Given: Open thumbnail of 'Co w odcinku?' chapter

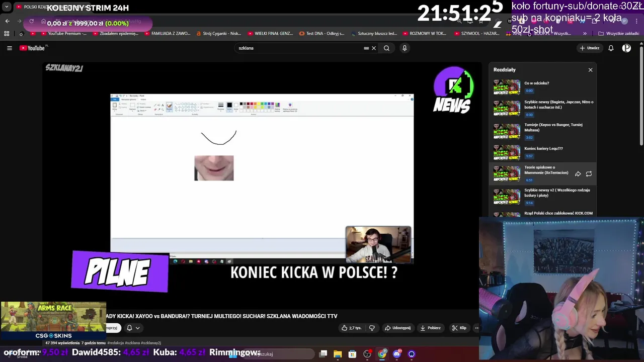Looking at the screenshot, I should 507,86.
